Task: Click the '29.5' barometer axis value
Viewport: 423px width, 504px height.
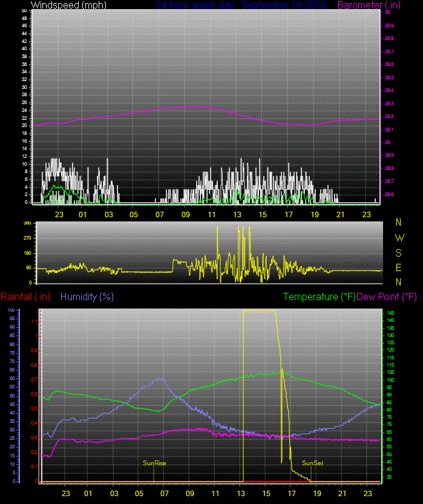Action: pyautogui.click(x=389, y=77)
